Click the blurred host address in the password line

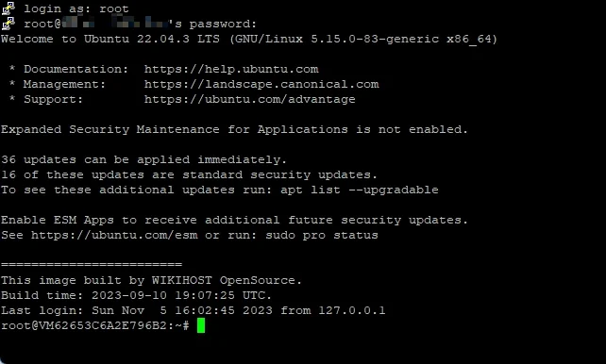point(115,24)
